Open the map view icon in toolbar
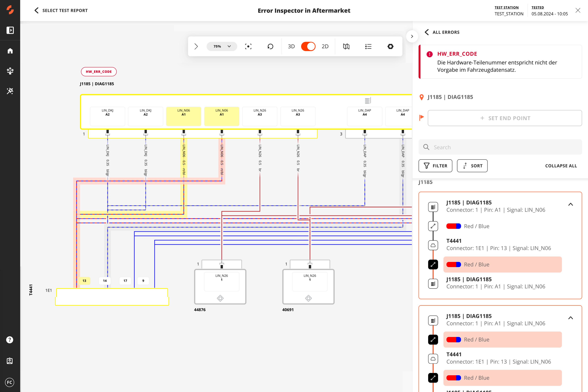588x392 pixels. [346, 46]
